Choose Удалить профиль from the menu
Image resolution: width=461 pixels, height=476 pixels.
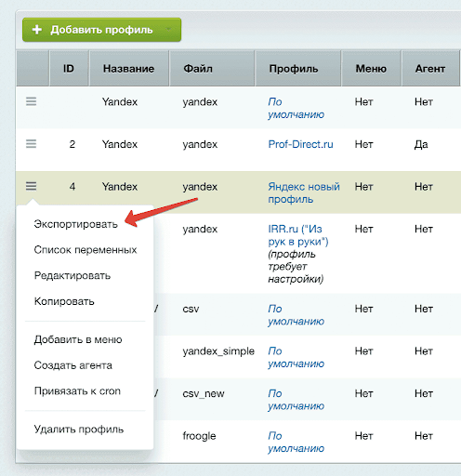[x=79, y=430]
